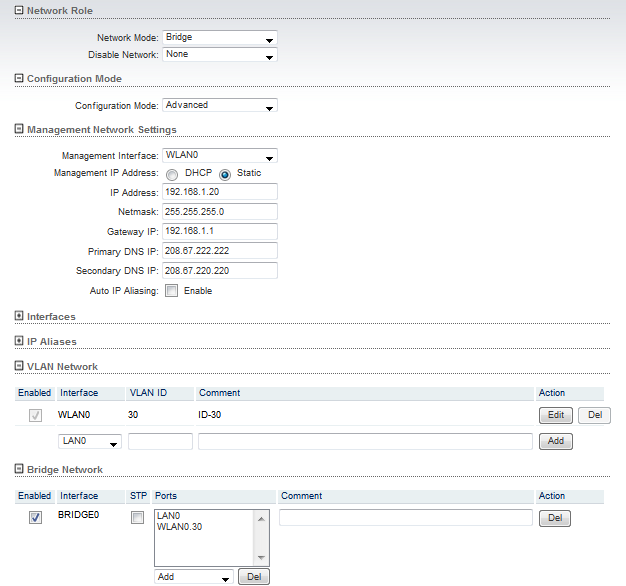Click Edit button for WLAN0 VLAN
The width and height of the screenshot is (626, 586).
pyautogui.click(x=555, y=415)
